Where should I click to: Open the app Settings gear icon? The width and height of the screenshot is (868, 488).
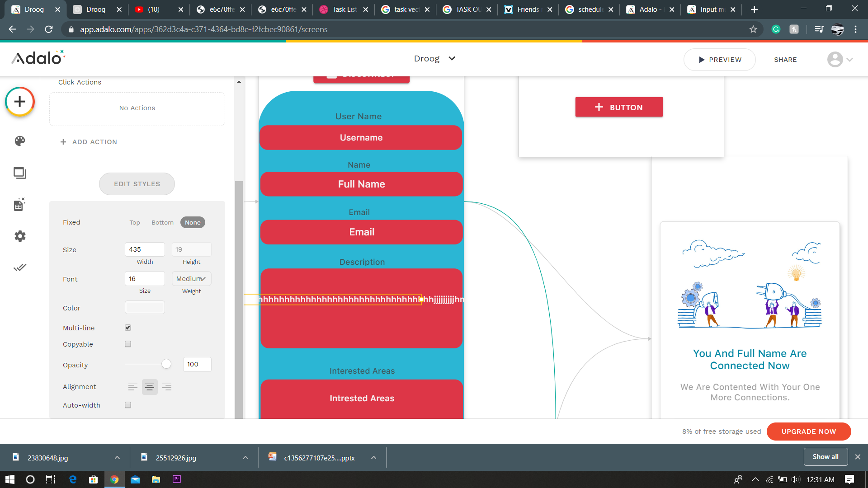(20, 236)
